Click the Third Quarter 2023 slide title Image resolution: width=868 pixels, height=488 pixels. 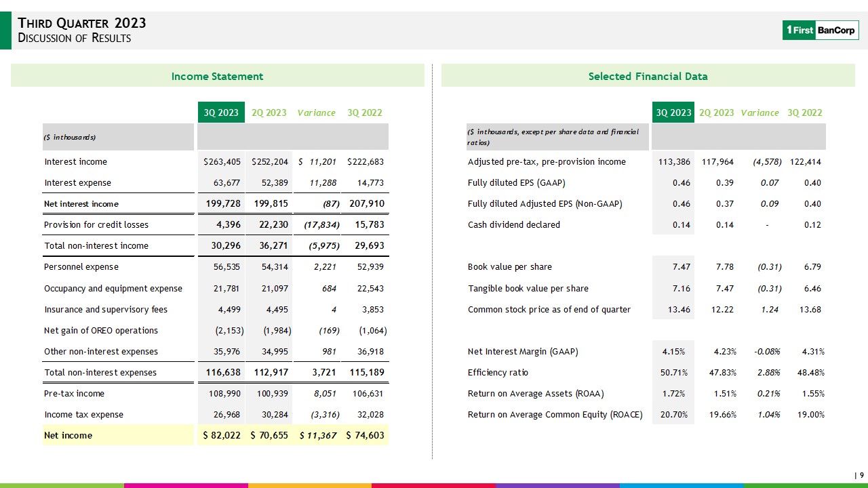(81, 23)
